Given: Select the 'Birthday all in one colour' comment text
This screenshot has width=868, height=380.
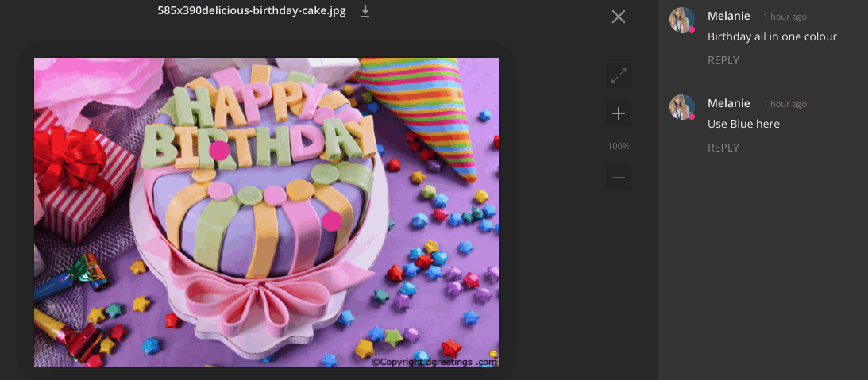Looking at the screenshot, I should coord(772,36).
